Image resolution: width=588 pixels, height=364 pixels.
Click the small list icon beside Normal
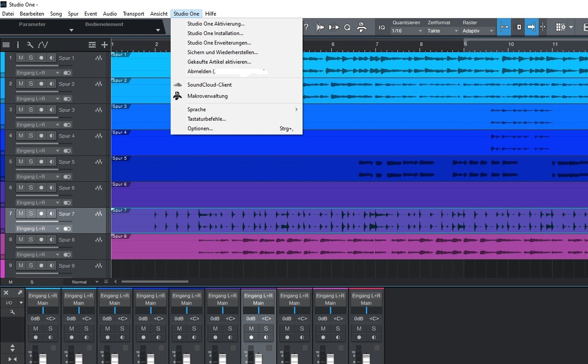pos(106,282)
